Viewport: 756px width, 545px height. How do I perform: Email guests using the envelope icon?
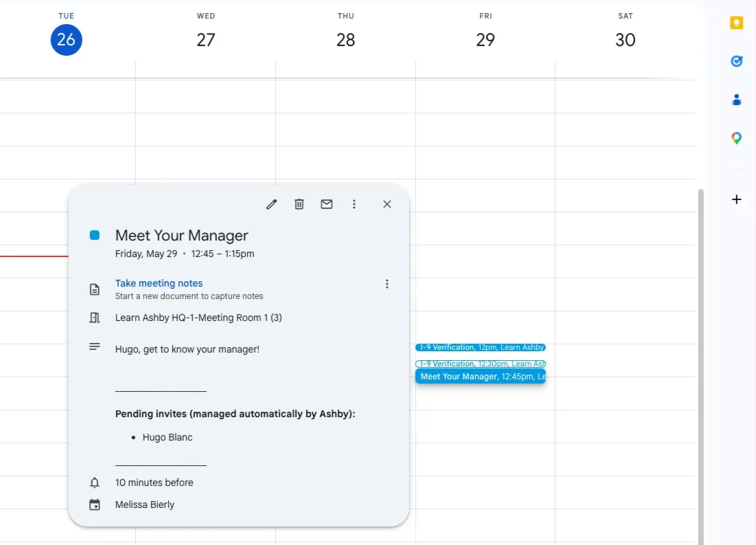(326, 204)
